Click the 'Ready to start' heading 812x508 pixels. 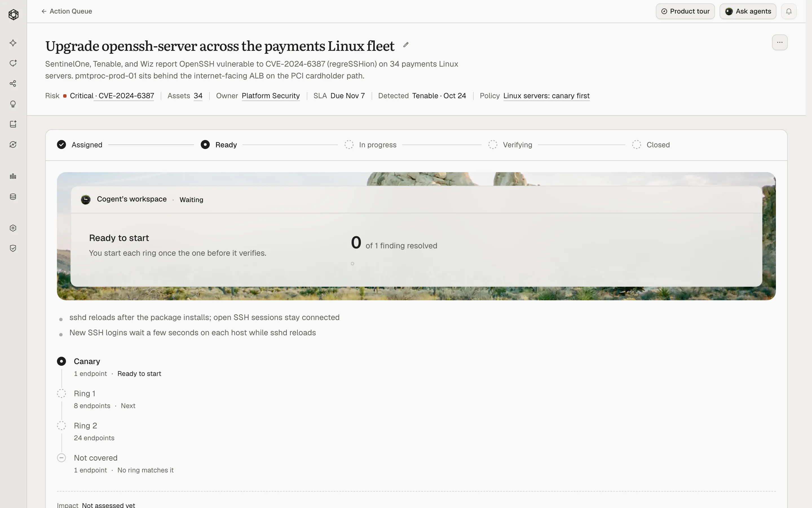pos(119,238)
